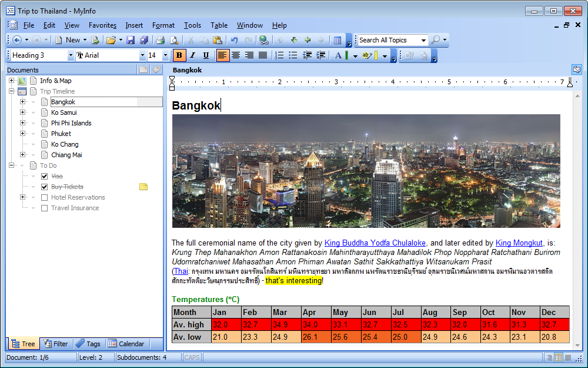Click the Paste clipboard icon

217,40
